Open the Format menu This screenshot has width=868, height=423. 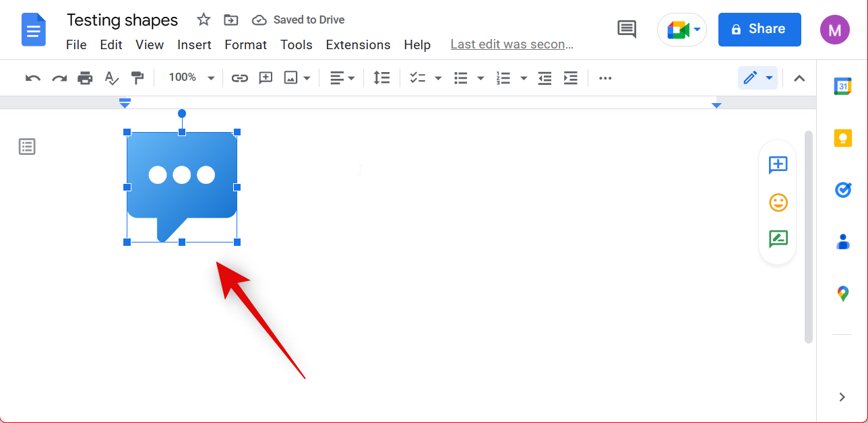click(246, 45)
